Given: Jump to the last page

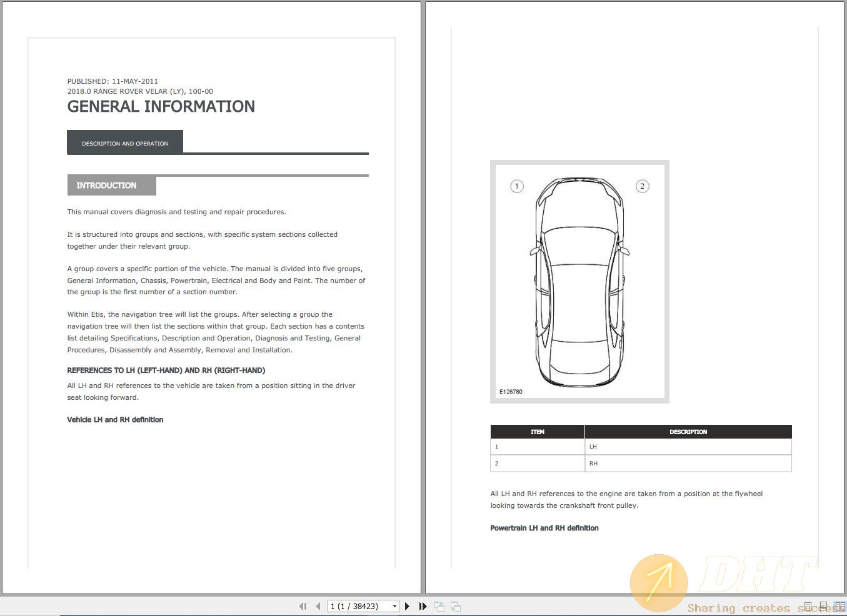Looking at the screenshot, I should click(423, 606).
